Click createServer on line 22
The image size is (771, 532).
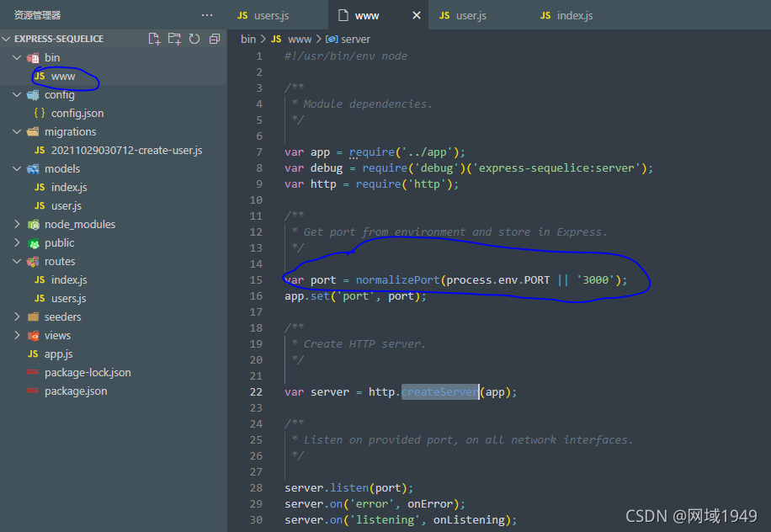(x=440, y=392)
